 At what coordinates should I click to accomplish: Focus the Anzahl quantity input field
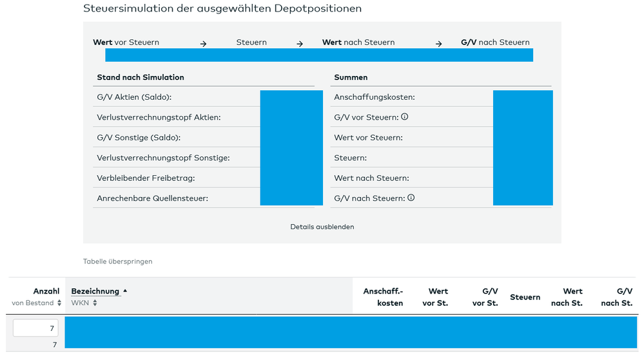35,328
